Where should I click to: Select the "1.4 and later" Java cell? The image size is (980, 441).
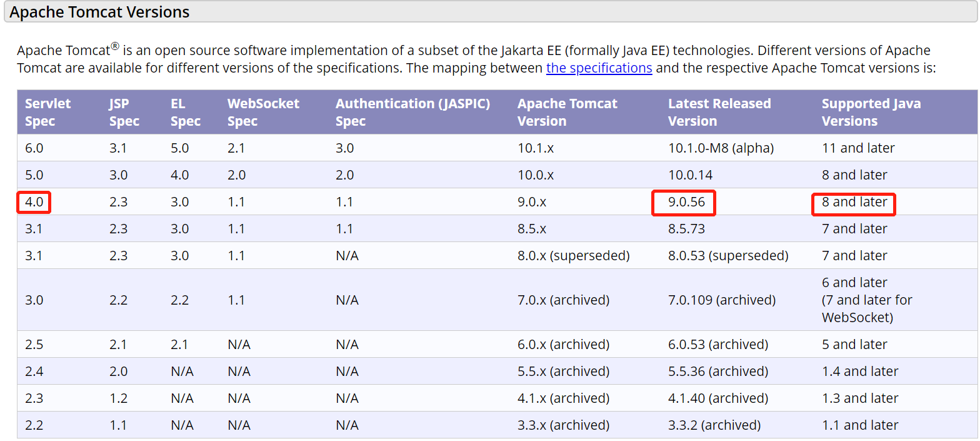860,372
